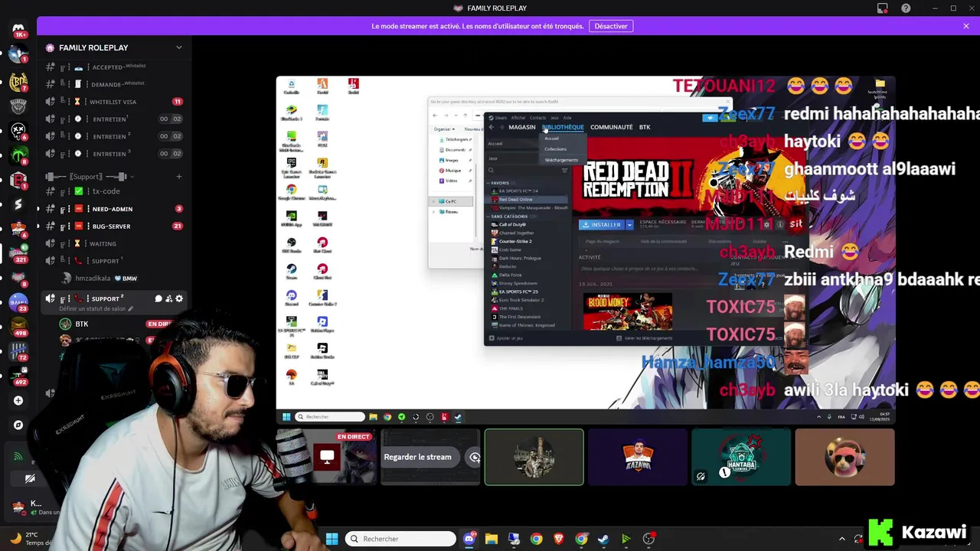Viewport: 980px width, 551px height.
Task: Open Steam from Windows taskbar
Action: pyautogui.click(x=603, y=539)
